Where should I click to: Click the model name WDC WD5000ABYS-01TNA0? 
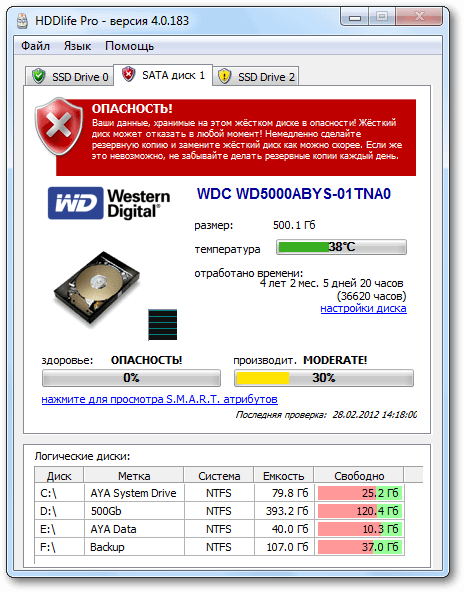tap(294, 194)
